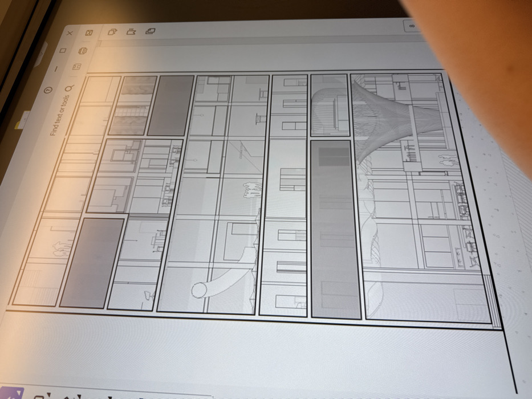Click the page number box showing 8
532x399 pixels.
(412, 26)
